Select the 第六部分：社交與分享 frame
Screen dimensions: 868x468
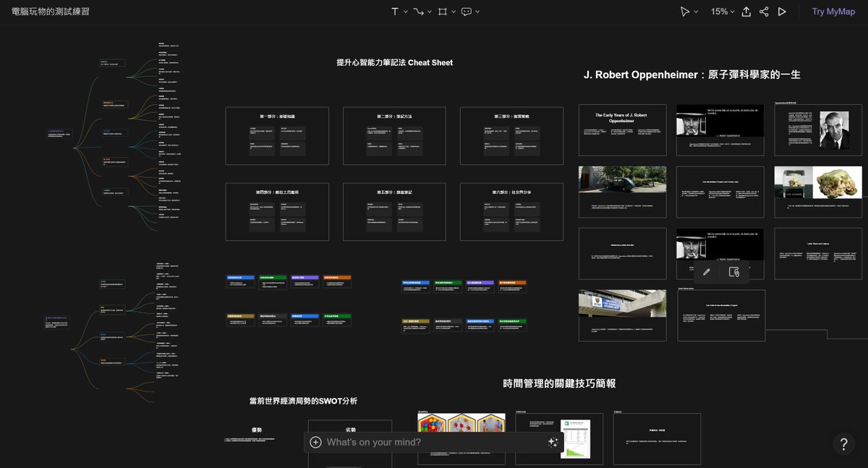tap(511, 212)
